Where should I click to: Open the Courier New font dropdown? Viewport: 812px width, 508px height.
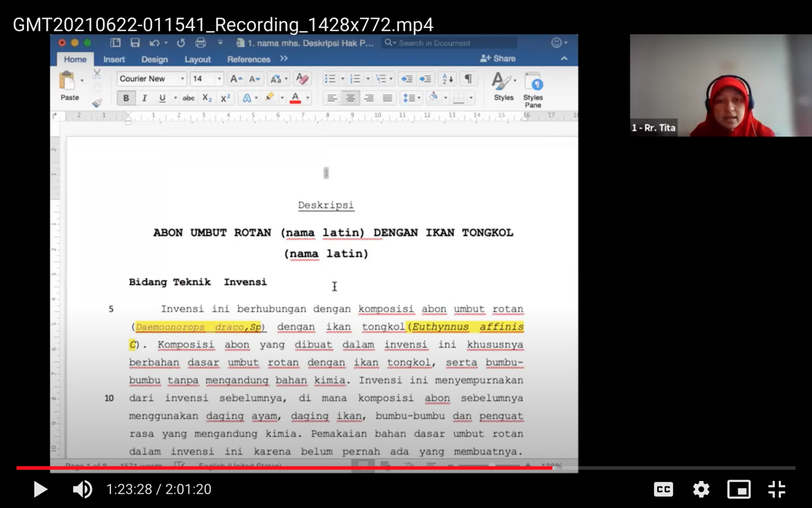point(182,79)
